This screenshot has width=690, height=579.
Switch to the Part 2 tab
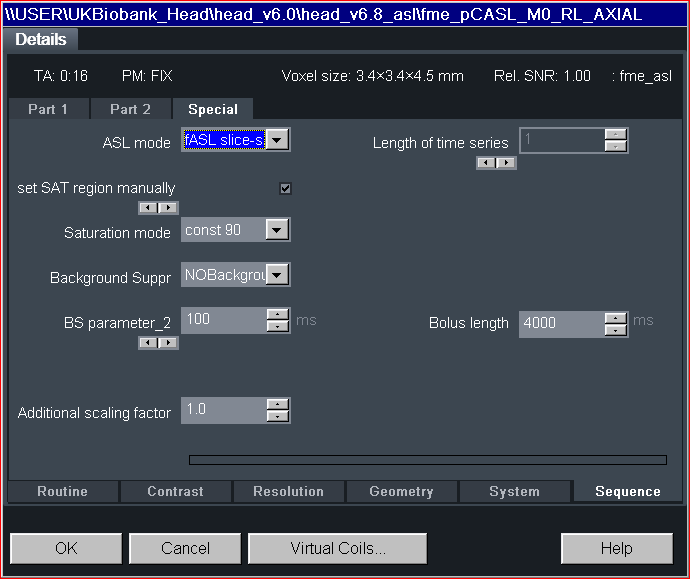(130, 109)
